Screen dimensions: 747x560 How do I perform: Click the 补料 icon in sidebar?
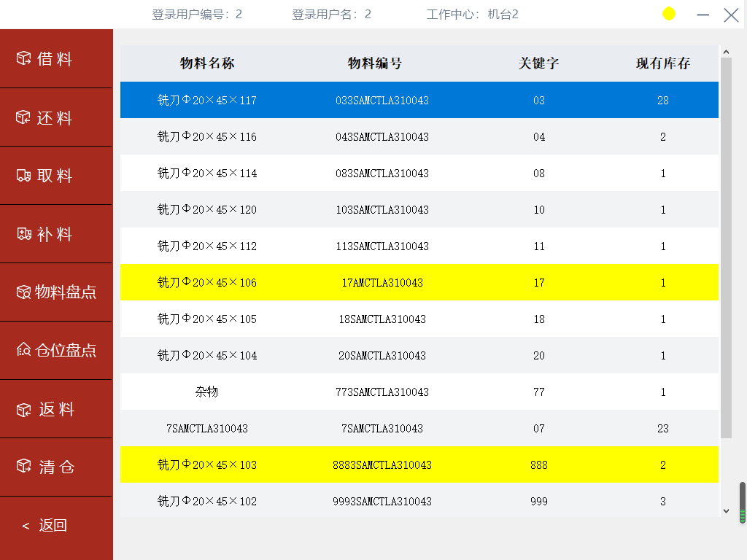pos(23,234)
